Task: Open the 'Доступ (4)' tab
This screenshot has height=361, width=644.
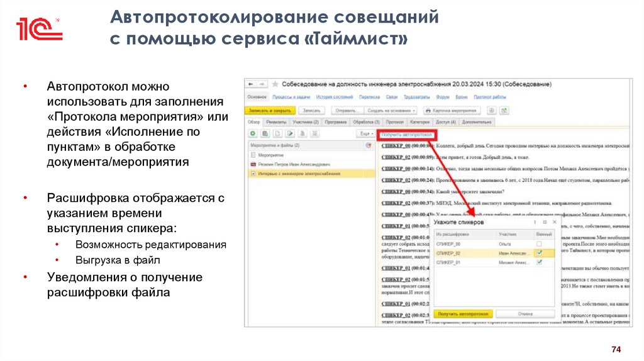Action: point(446,122)
